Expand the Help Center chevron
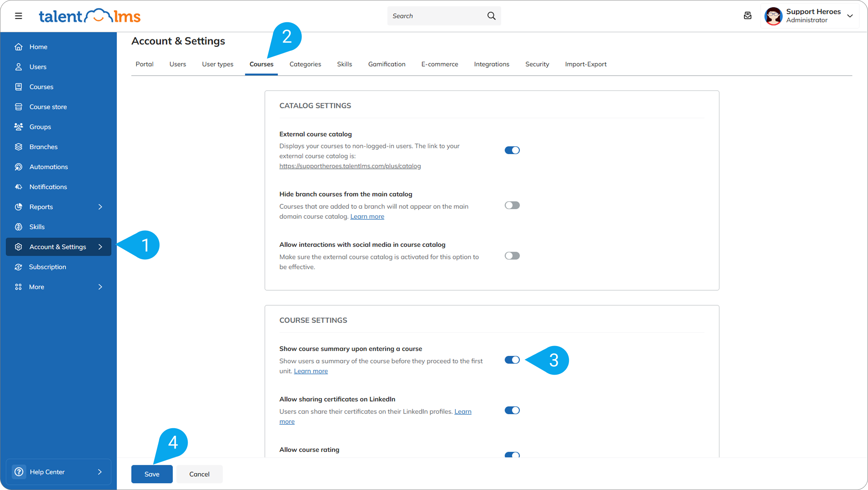The height and width of the screenshot is (490, 868). [x=100, y=472]
